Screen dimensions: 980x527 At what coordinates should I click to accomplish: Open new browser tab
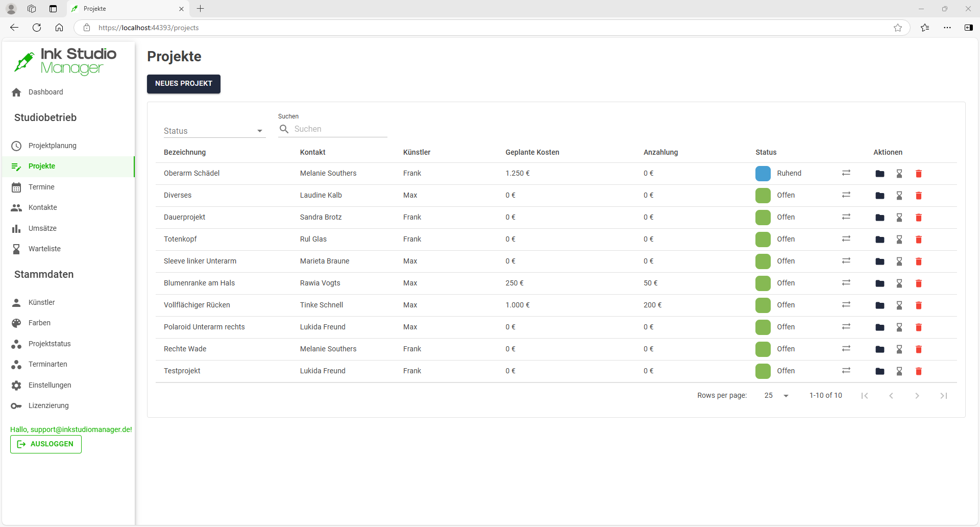point(201,9)
